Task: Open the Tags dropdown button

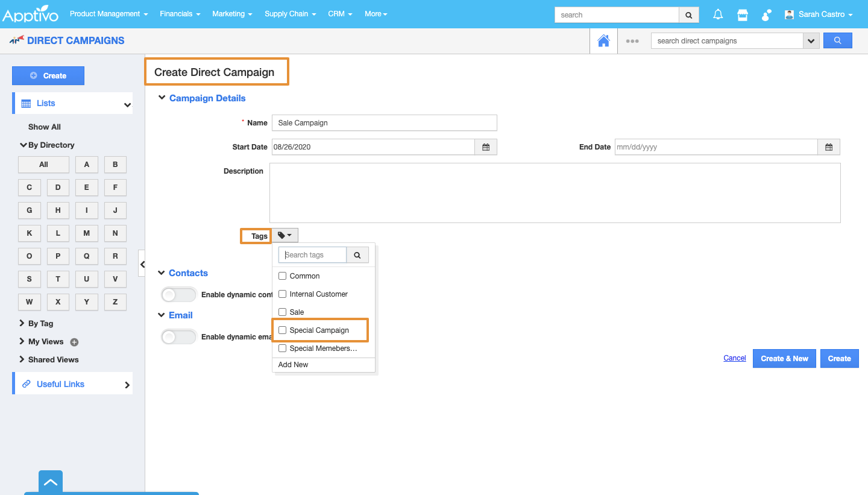Action: [285, 236]
